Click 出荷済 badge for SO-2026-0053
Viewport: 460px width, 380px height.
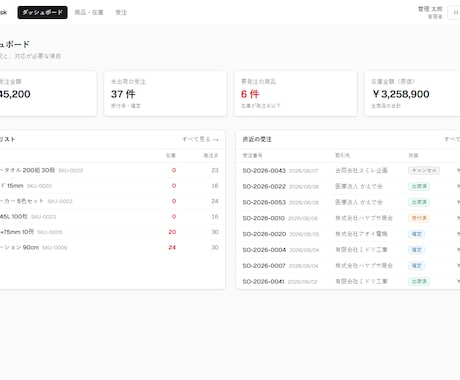coord(419,202)
